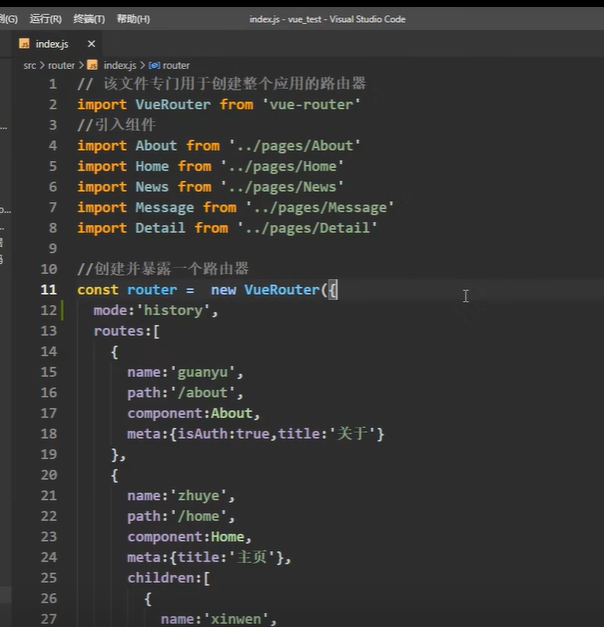
Task: Click title:'主页' on line 24
Action: [x=227, y=557]
